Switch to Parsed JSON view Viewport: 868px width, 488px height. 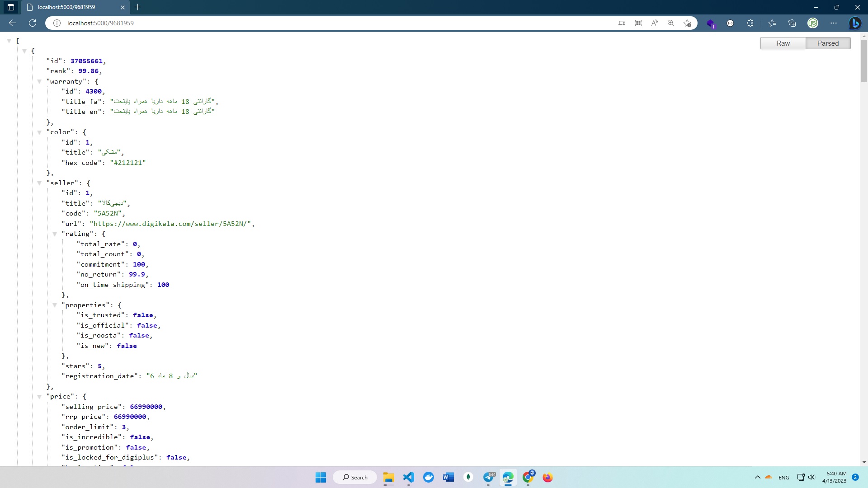pyautogui.click(x=828, y=43)
